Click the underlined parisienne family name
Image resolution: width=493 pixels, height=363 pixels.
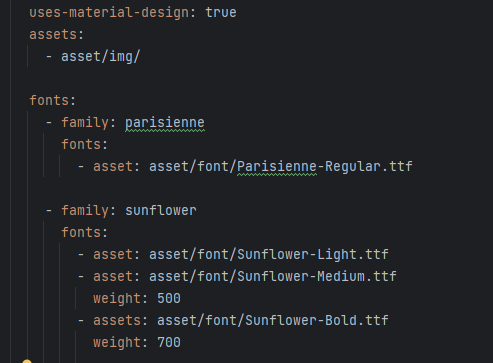pyautogui.click(x=165, y=123)
